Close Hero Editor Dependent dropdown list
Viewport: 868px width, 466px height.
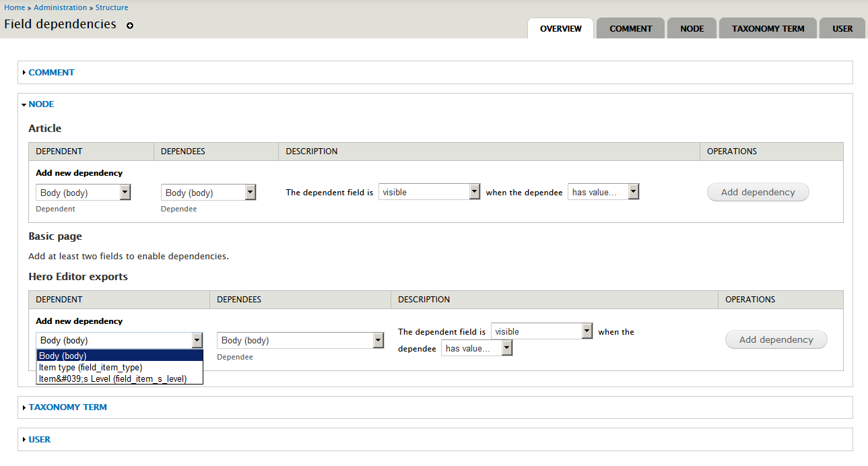pos(119,340)
